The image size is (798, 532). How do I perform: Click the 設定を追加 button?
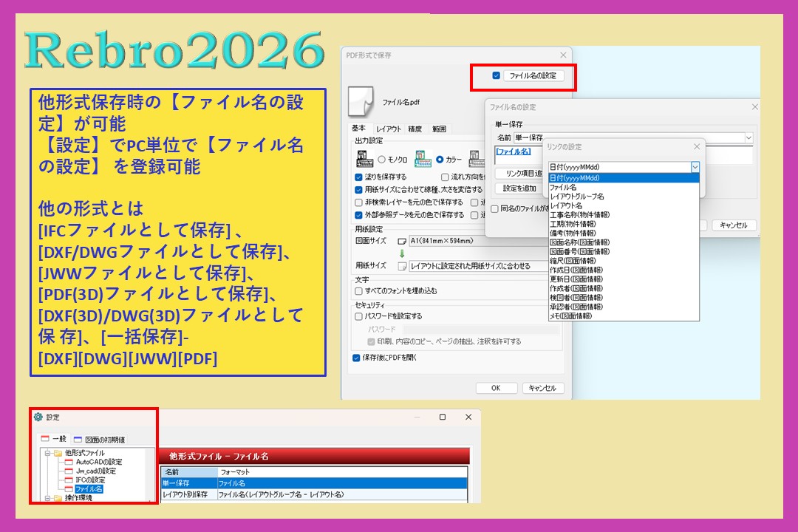click(520, 188)
